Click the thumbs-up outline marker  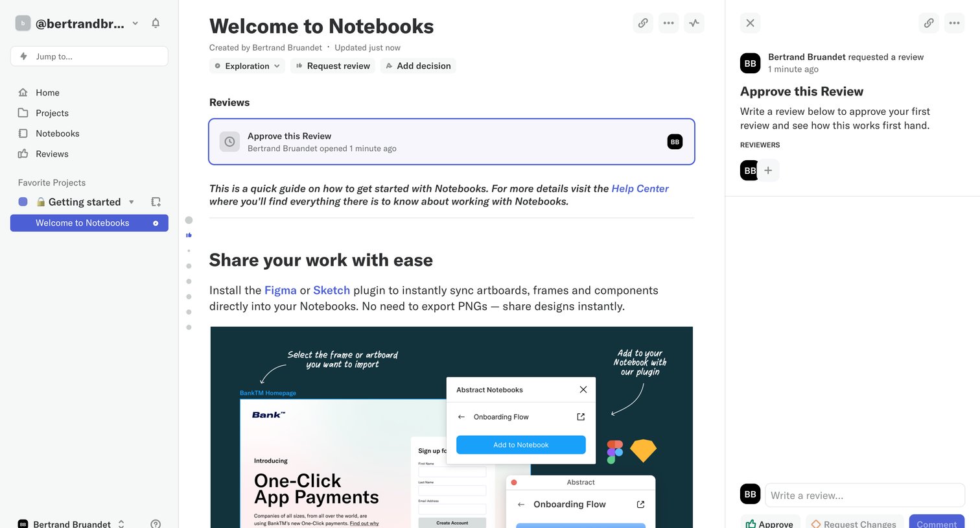point(189,235)
